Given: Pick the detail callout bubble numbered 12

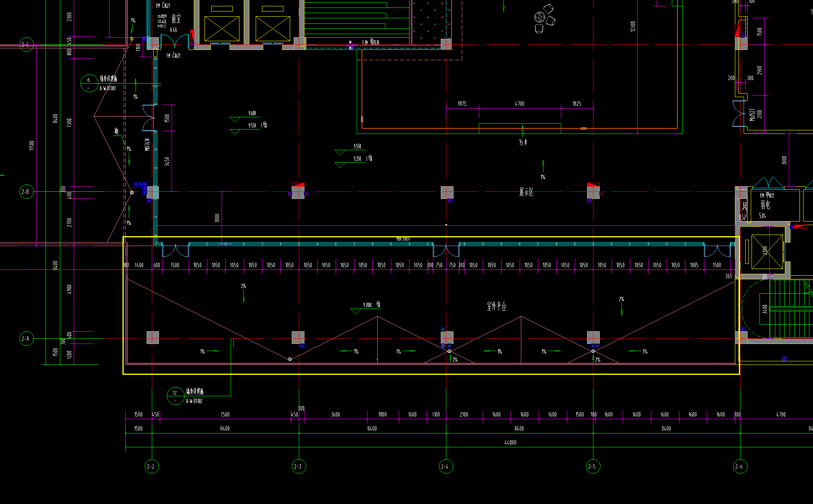Looking at the screenshot, I should point(176,396).
